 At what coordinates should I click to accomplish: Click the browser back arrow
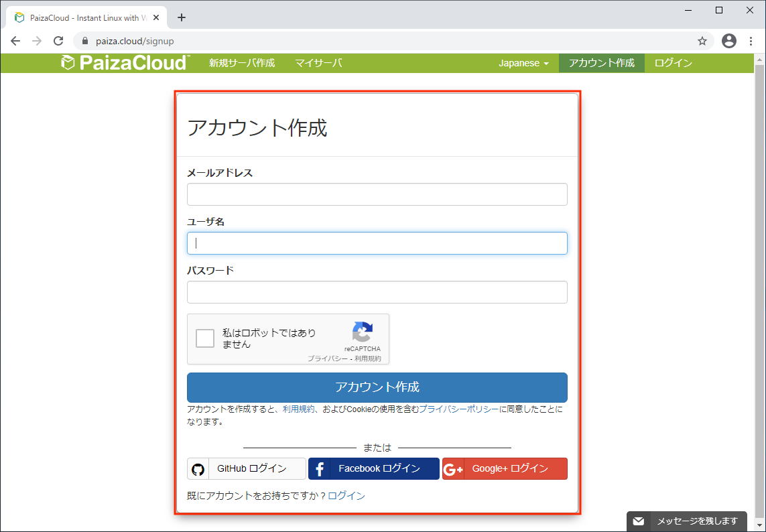click(x=15, y=41)
